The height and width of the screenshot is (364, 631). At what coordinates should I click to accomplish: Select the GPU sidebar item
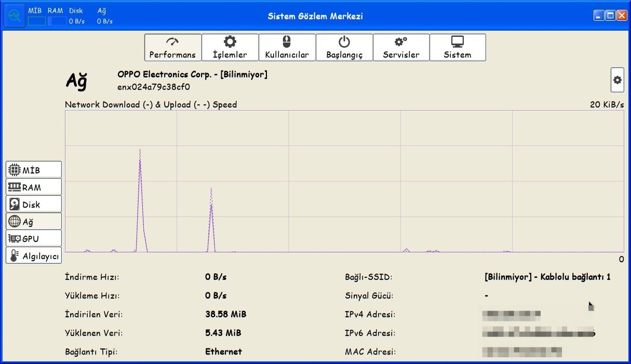pos(34,238)
